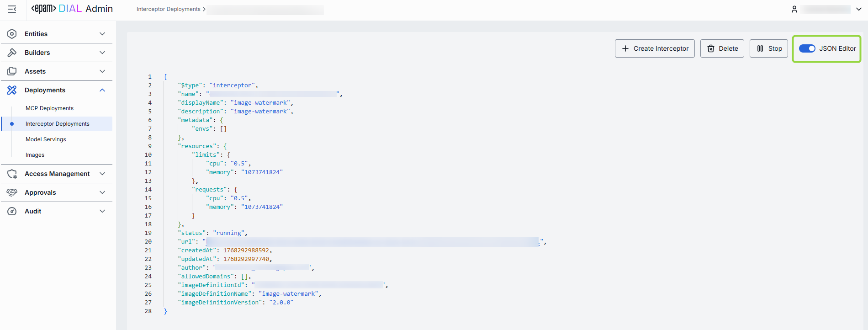Go to Model Servings
The image size is (868, 330).
[x=46, y=139]
